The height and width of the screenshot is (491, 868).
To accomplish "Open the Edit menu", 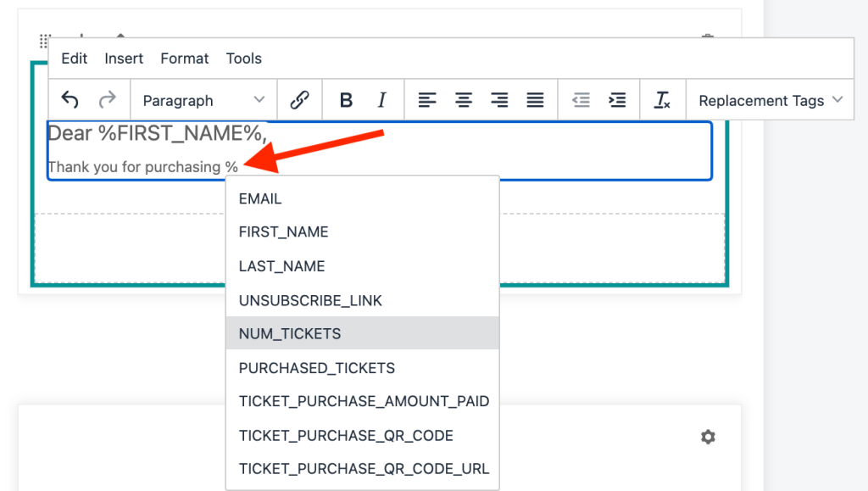I will 75,59.
